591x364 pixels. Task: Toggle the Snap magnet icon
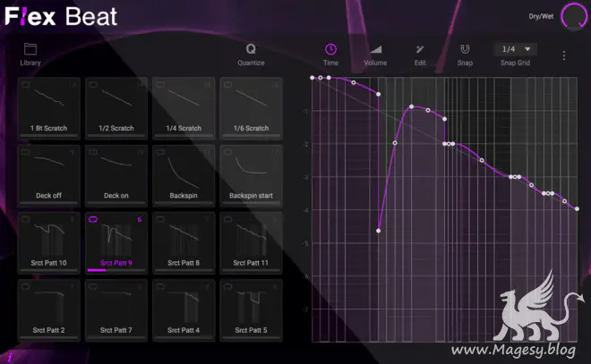click(x=465, y=49)
